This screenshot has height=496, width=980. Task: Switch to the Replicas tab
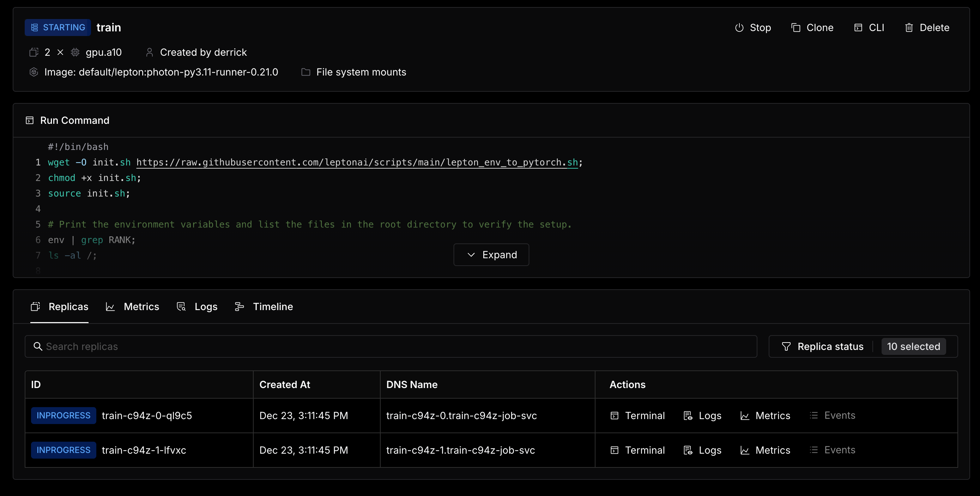(59, 307)
